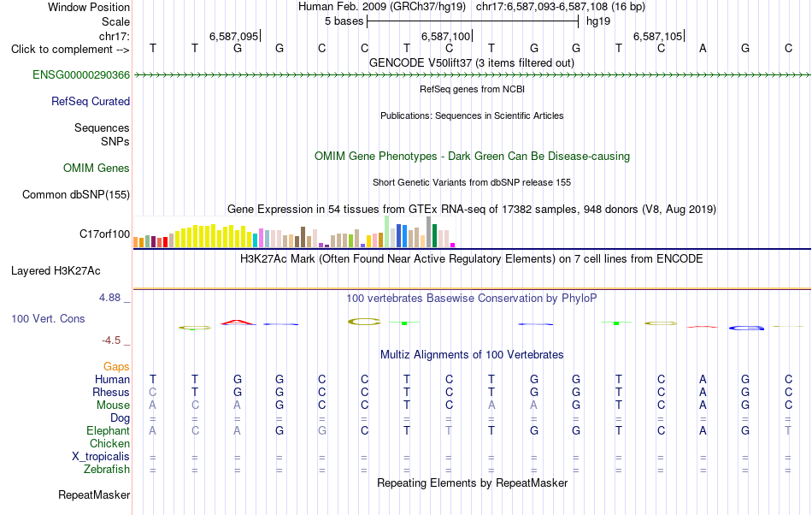
Task: Click the 'Click to complement -->' label
Action: pyautogui.click(x=70, y=50)
